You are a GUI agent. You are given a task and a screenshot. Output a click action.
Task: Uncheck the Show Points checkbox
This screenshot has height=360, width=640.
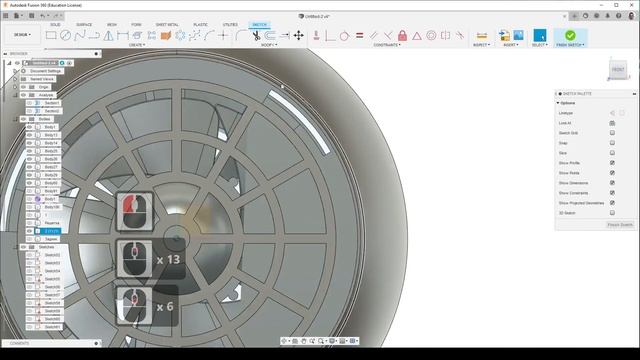612,173
